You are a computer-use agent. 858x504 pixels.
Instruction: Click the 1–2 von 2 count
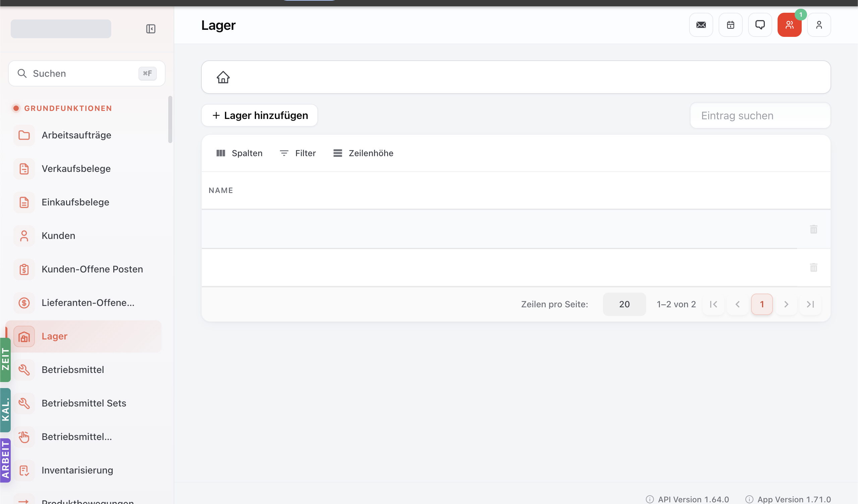[x=676, y=304]
